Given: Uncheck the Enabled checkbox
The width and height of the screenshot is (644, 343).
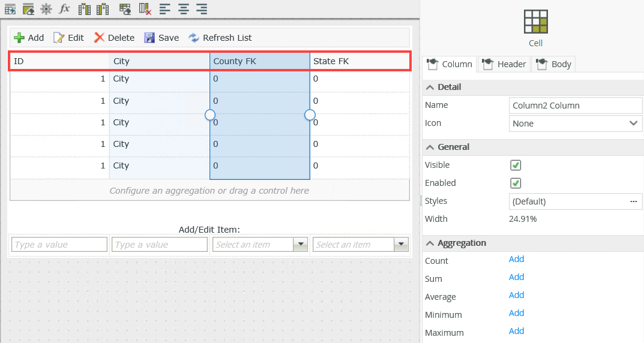Looking at the screenshot, I should coord(516,183).
